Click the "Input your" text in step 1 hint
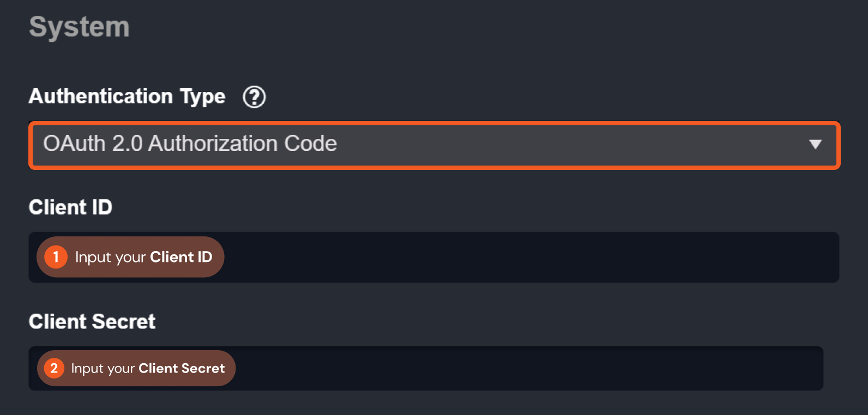 coord(110,257)
